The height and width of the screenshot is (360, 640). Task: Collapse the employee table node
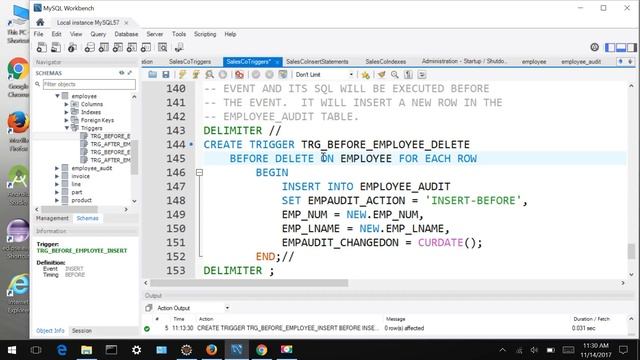point(58,96)
